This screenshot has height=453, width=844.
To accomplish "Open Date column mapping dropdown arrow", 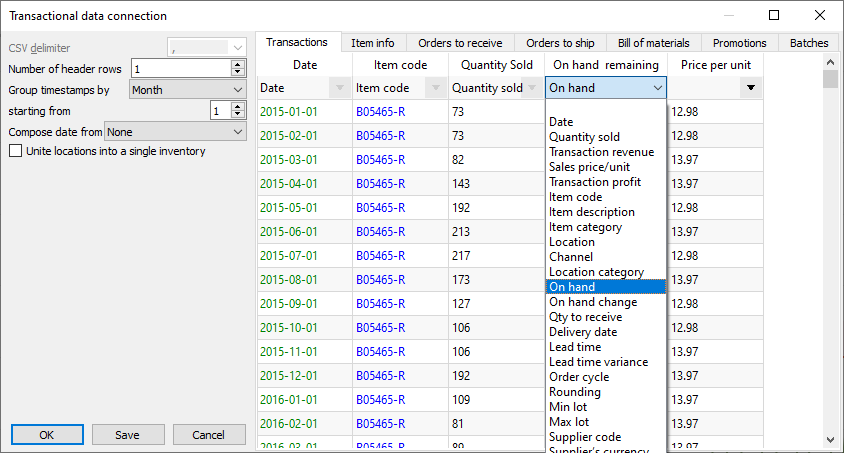I will (339, 88).
